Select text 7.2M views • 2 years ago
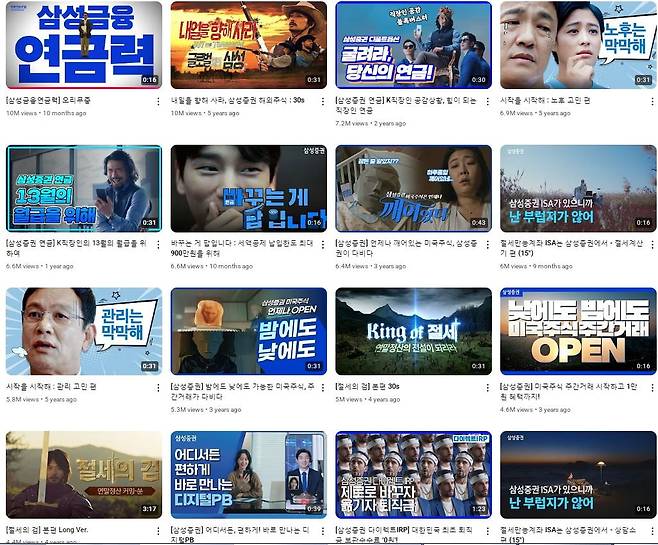658x545 pixels. tap(371, 123)
